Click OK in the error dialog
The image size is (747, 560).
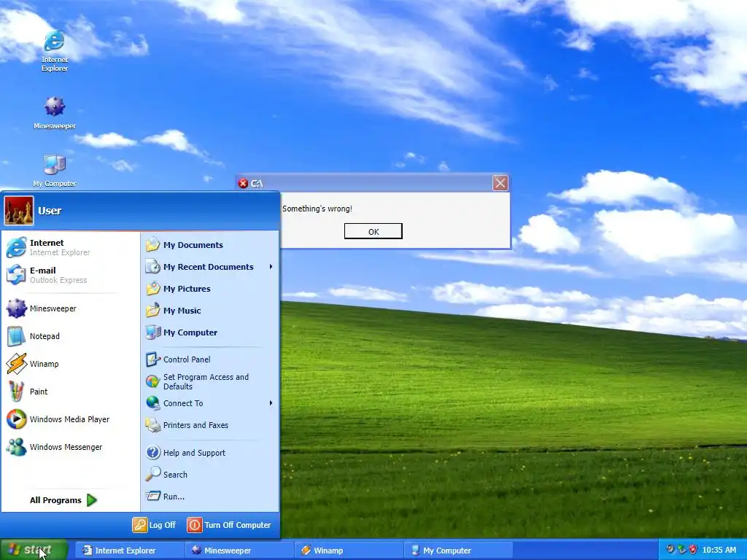coord(373,231)
